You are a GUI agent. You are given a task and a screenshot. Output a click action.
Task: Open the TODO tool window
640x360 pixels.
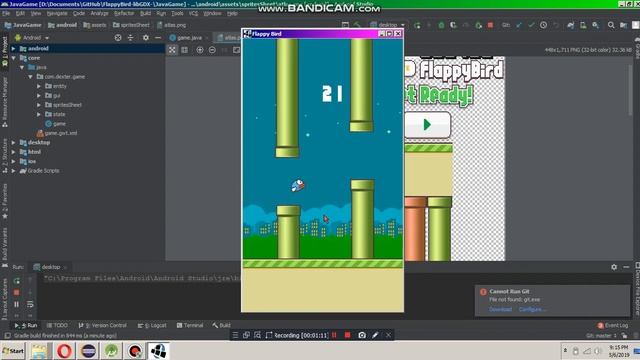[x=57, y=325]
